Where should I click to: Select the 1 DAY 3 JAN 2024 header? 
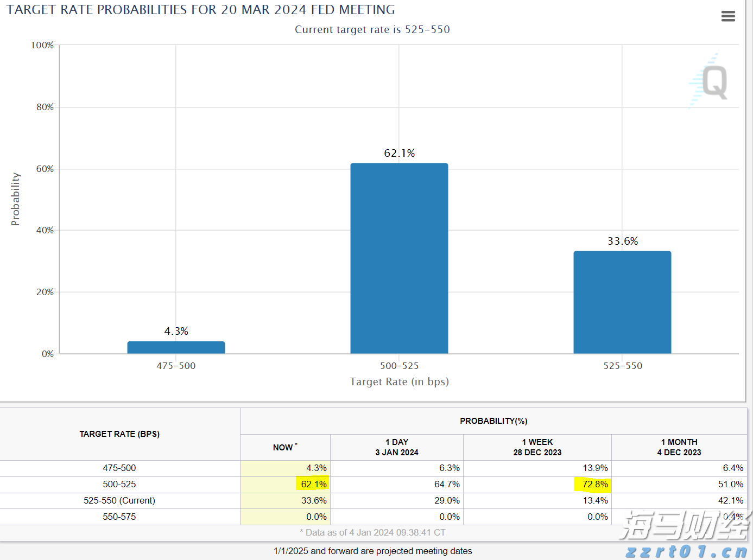point(396,447)
